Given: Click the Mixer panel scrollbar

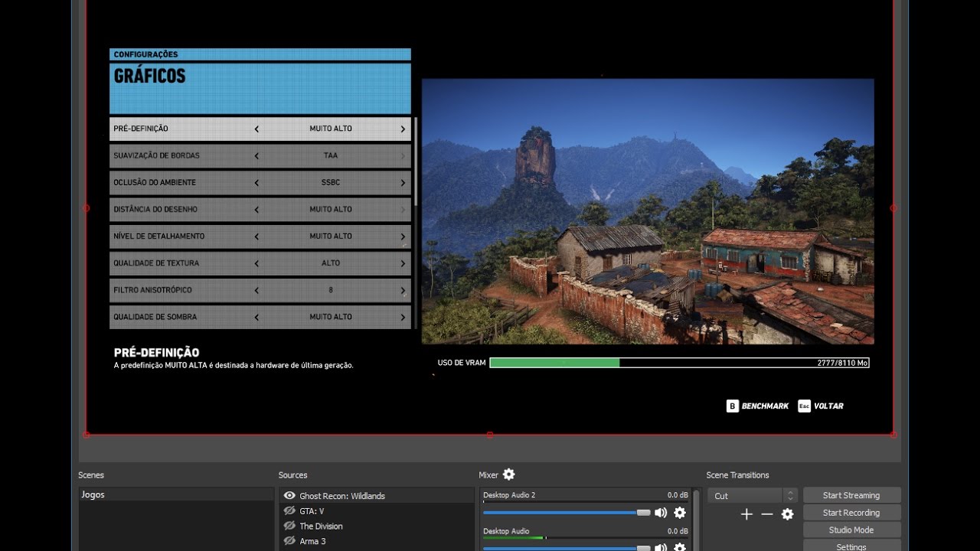Looking at the screenshot, I should 696,520.
